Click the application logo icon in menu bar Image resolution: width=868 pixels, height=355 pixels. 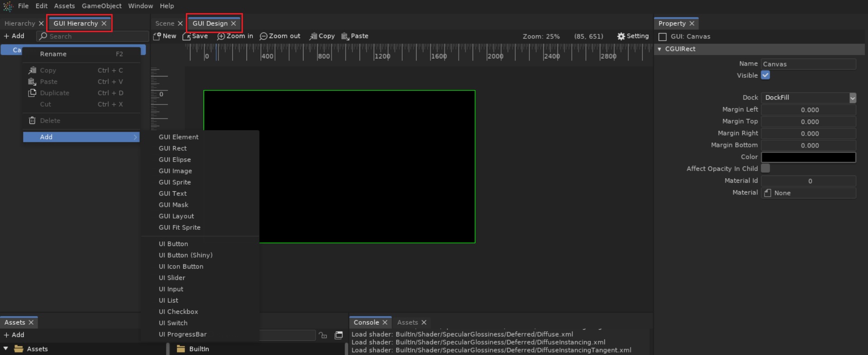pos(8,6)
